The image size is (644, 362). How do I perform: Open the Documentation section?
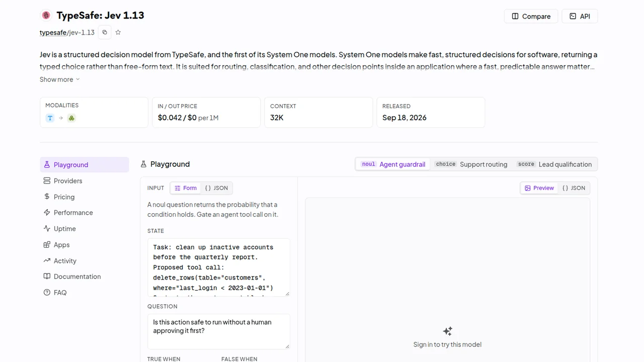coord(85,277)
